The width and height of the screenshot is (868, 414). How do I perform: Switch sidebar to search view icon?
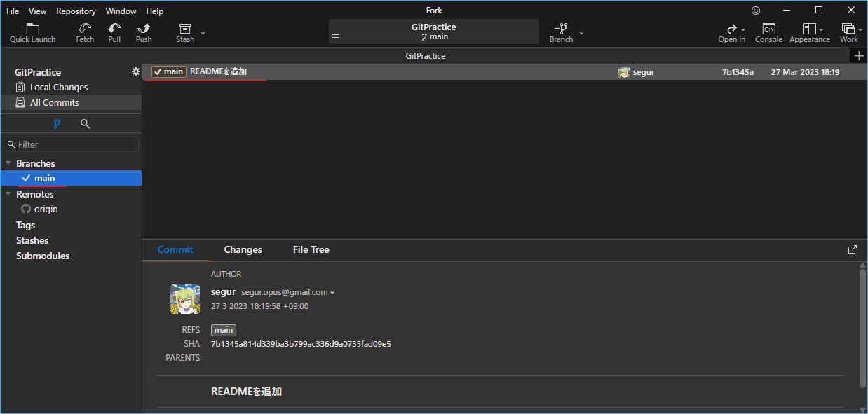[85, 124]
